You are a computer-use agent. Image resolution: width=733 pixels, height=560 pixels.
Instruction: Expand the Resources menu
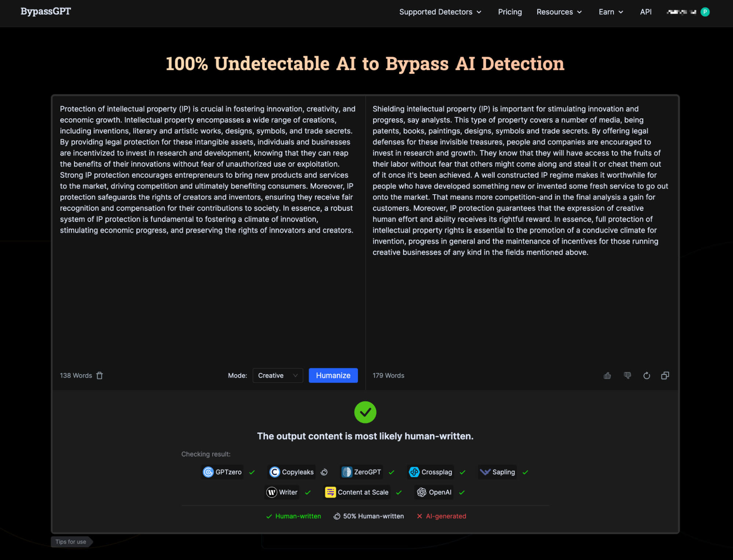pyautogui.click(x=559, y=12)
